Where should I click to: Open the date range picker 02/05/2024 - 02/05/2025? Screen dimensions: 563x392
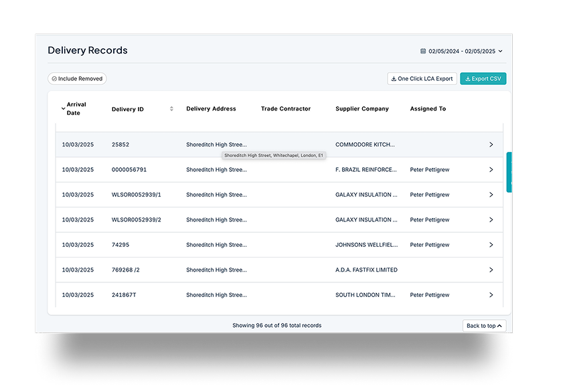pos(461,52)
